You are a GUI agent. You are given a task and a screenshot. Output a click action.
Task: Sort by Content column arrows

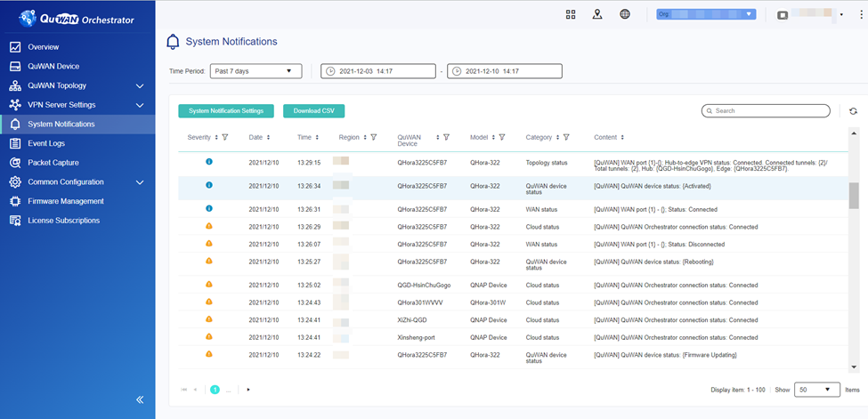[x=622, y=137]
